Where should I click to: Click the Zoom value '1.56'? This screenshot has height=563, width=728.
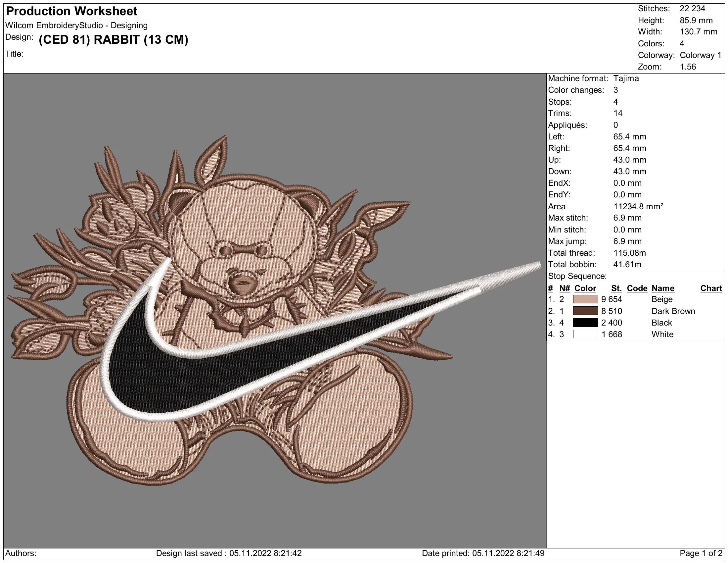pyautogui.click(x=688, y=67)
